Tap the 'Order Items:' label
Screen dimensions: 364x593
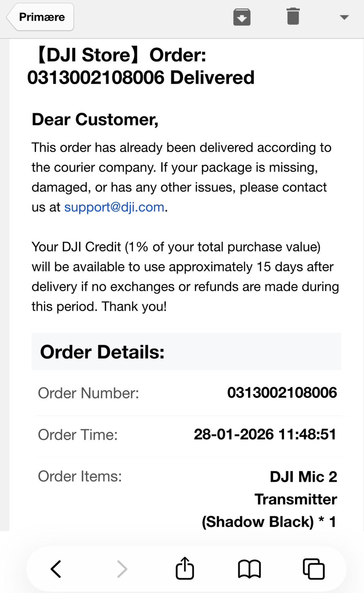(x=80, y=477)
